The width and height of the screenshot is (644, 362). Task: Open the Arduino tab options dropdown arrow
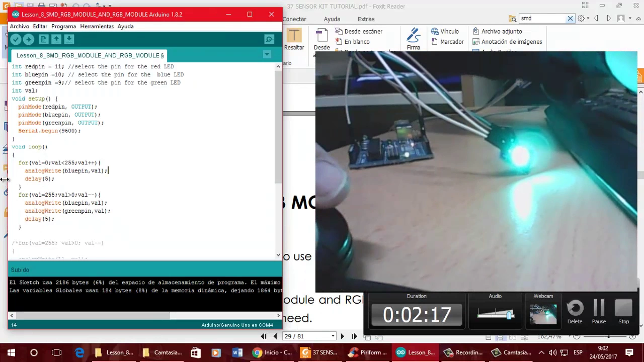pyautogui.click(x=267, y=55)
